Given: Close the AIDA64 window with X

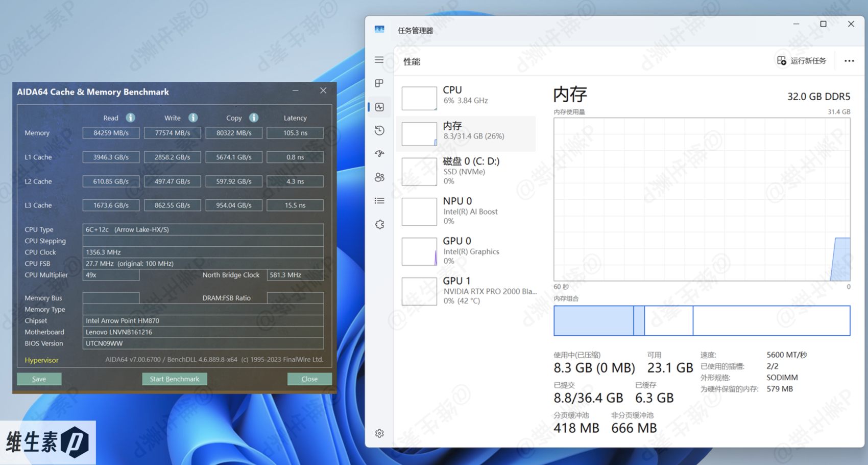Looking at the screenshot, I should tap(323, 90).
